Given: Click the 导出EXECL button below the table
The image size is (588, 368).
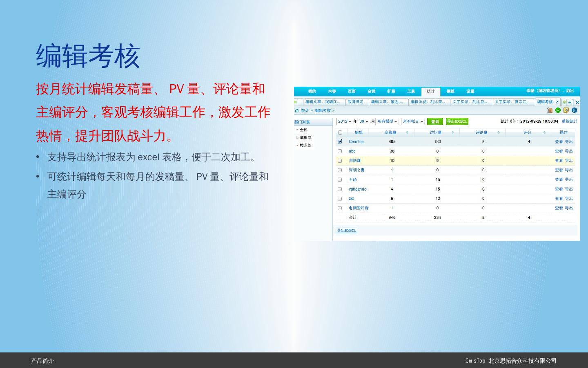Looking at the screenshot, I should 346,231.
